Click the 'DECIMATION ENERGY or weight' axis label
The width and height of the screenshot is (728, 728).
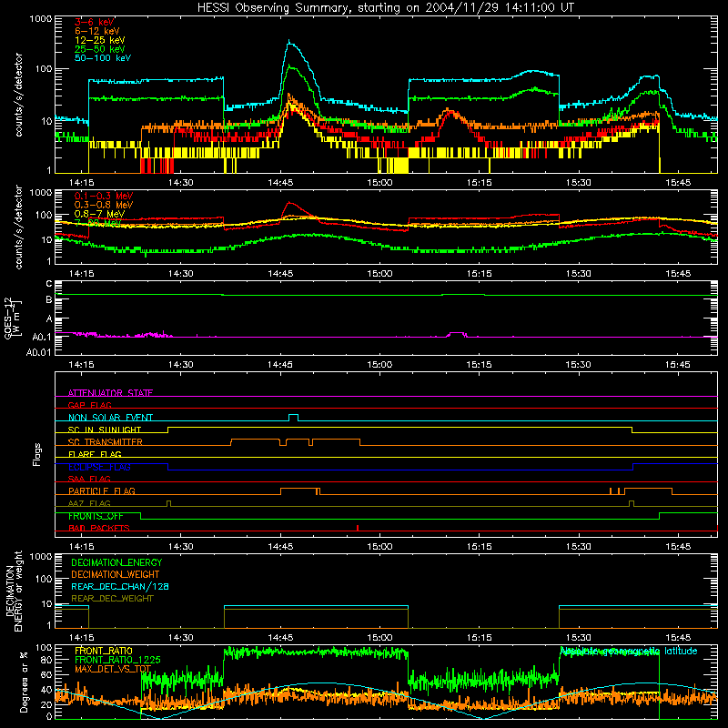[x=14, y=591]
